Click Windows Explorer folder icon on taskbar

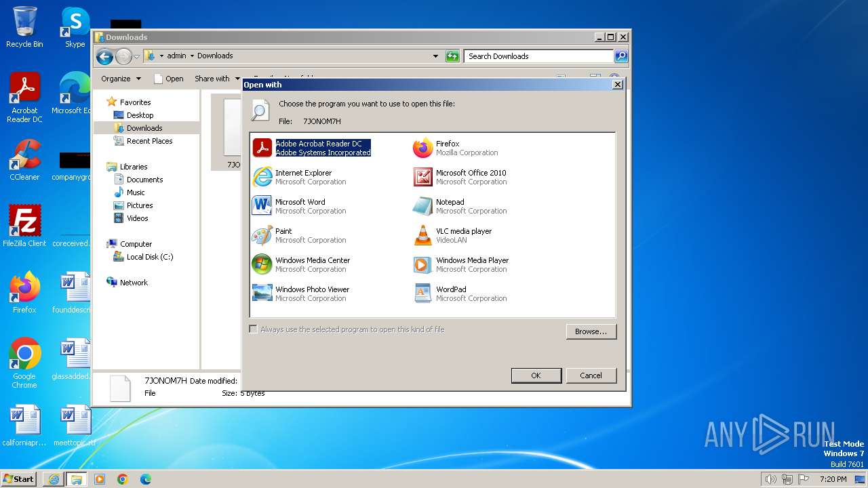point(76,479)
